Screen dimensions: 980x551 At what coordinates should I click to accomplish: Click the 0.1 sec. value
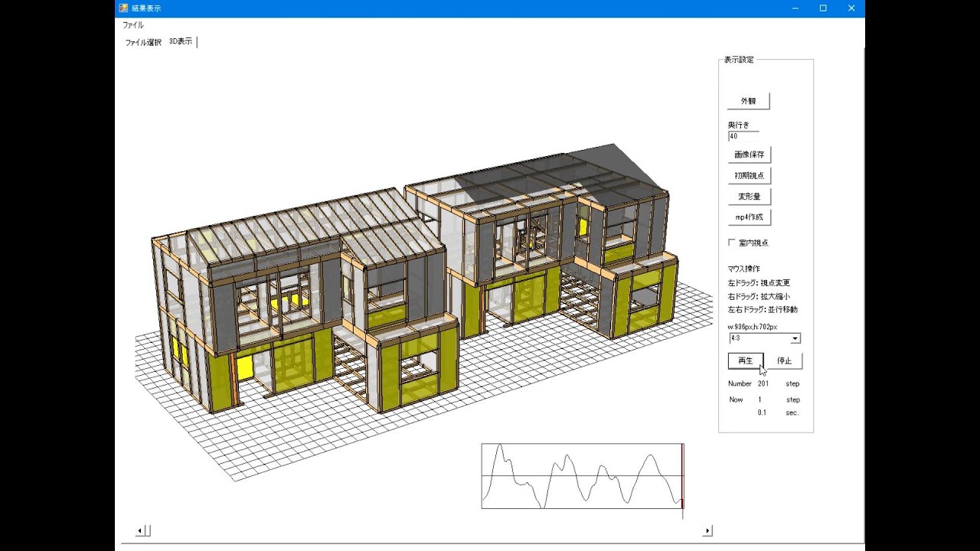click(x=762, y=412)
